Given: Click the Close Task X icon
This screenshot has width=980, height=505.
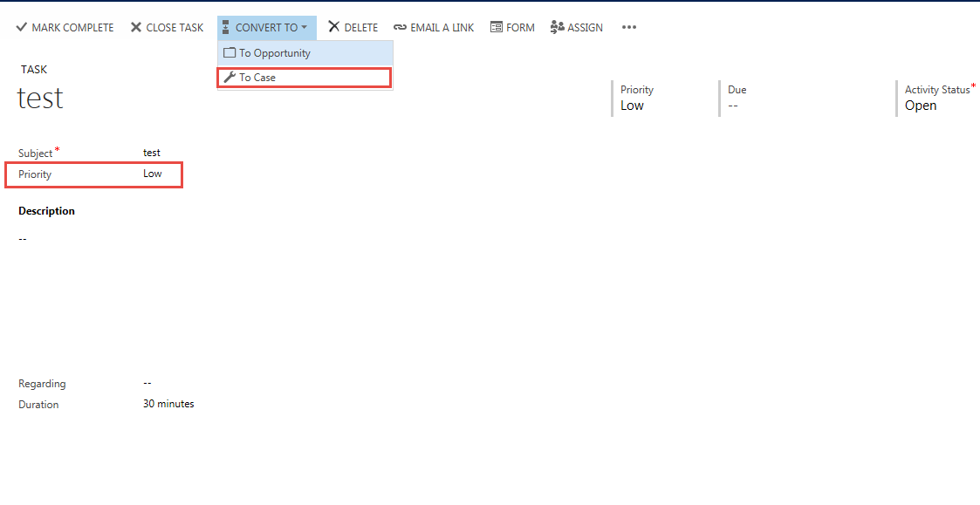Looking at the screenshot, I should tap(137, 27).
